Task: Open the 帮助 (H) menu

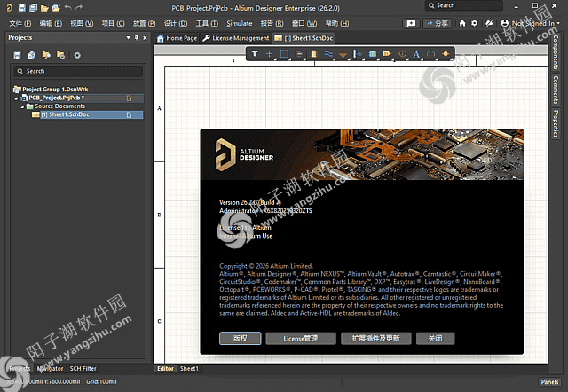Action: (337, 24)
